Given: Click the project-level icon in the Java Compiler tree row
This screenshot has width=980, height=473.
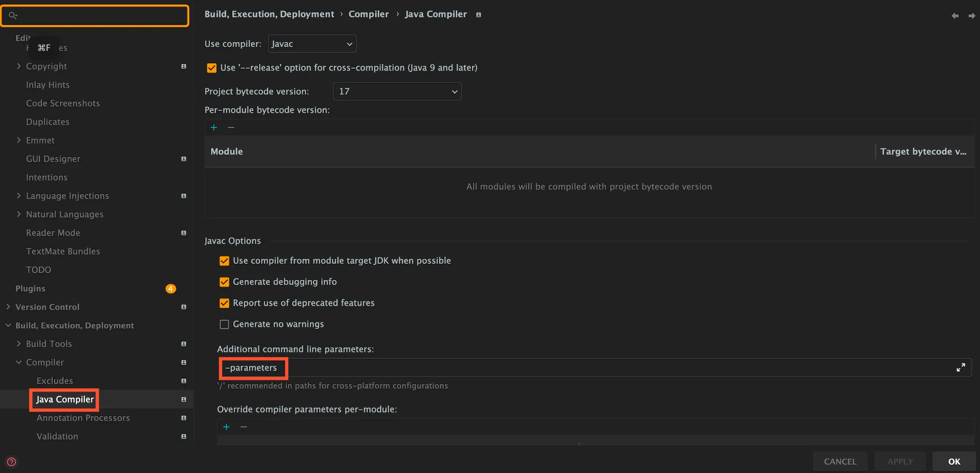Looking at the screenshot, I should (x=184, y=399).
